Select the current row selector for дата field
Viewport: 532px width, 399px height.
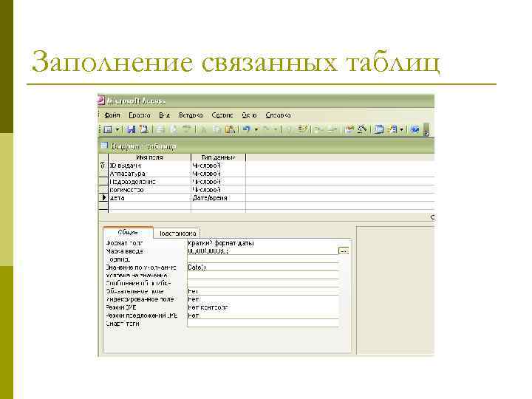(x=103, y=197)
